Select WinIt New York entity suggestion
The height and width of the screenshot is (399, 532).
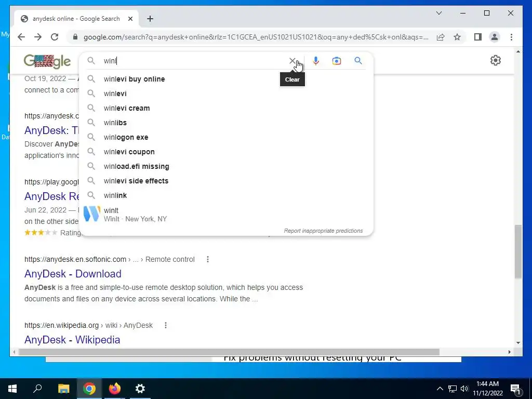coord(227,215)
